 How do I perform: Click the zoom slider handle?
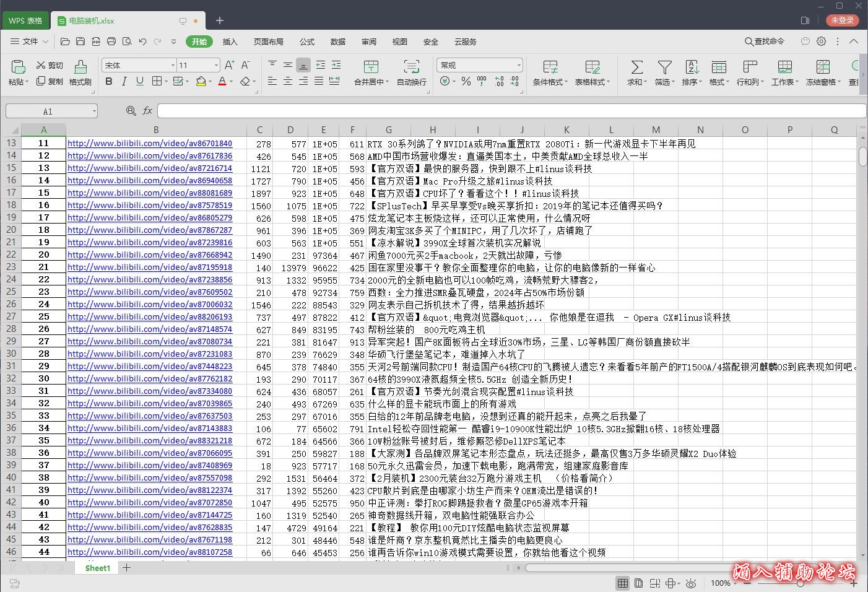tap(801, 583)
